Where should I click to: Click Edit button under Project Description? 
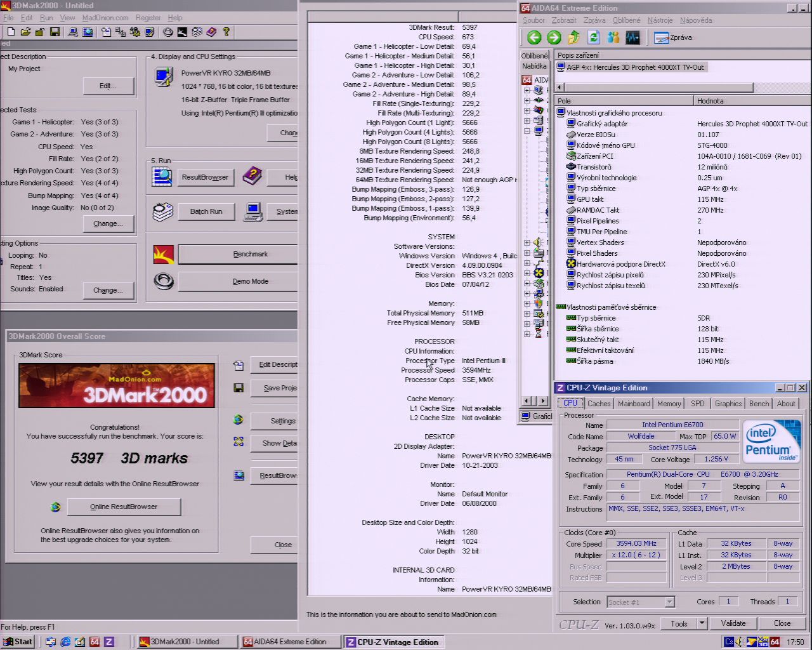pos(108,86)
